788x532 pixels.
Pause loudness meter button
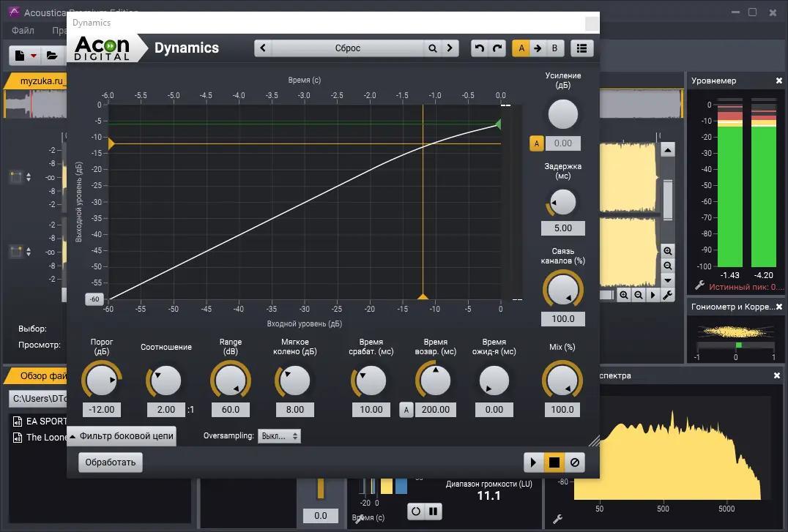pos(434,512)
